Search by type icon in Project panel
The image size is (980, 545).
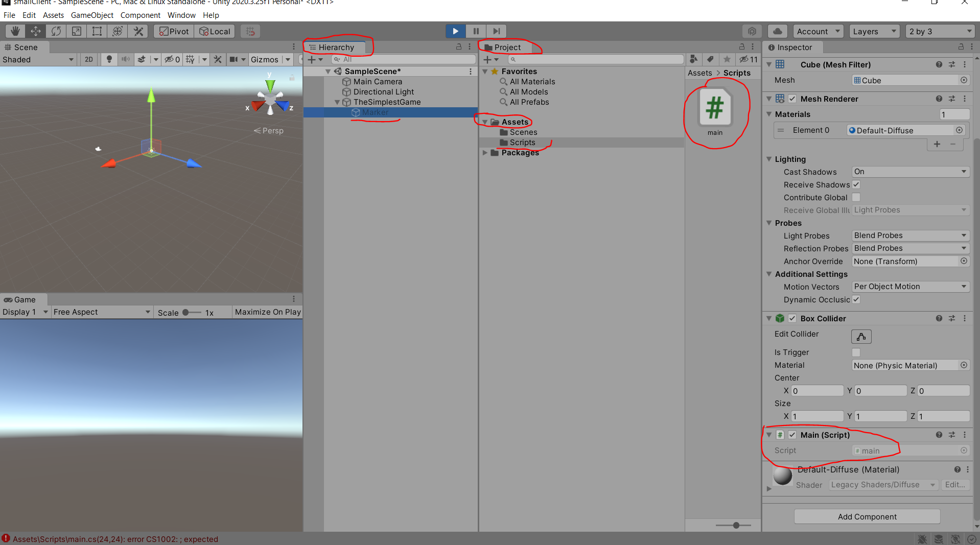tap(693, 59)
